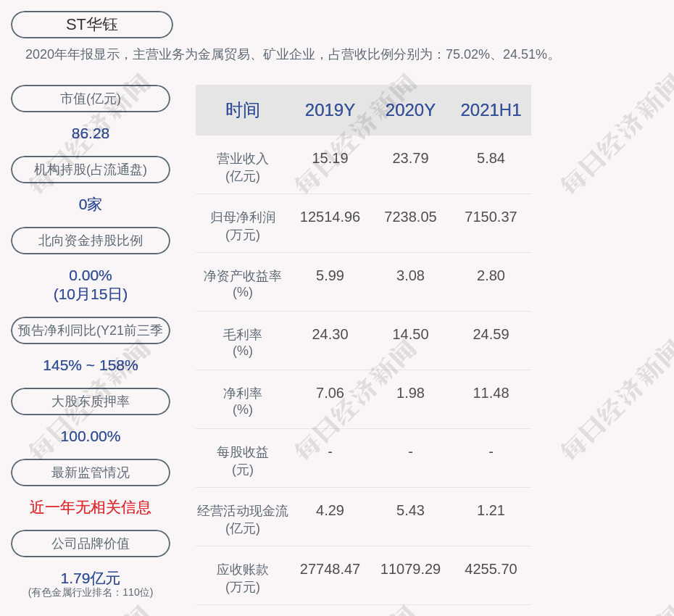Select receivables value 27748.47
The width and height of the screenshot is (674, 616).
tap(330, 569)
